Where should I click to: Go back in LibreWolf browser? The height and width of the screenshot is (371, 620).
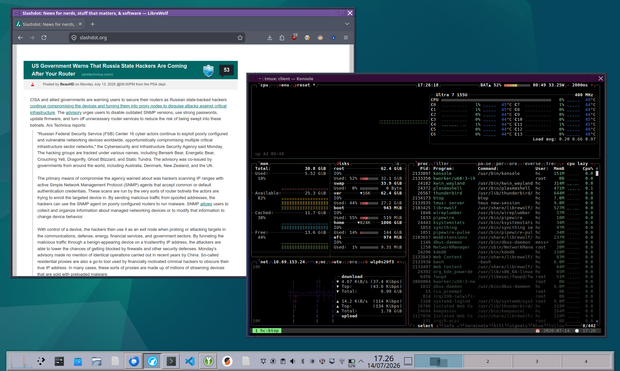20,38
